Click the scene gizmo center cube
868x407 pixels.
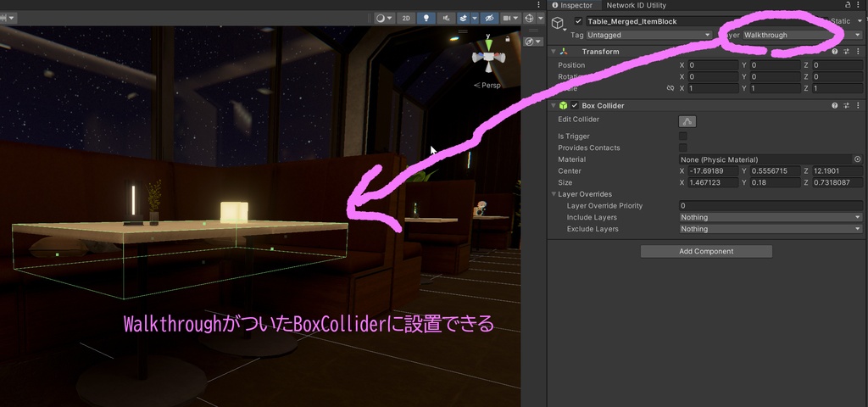(488, 57)
